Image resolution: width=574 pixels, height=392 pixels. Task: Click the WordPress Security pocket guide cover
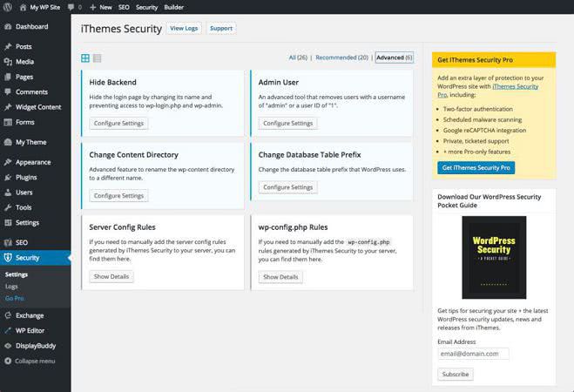493,257
